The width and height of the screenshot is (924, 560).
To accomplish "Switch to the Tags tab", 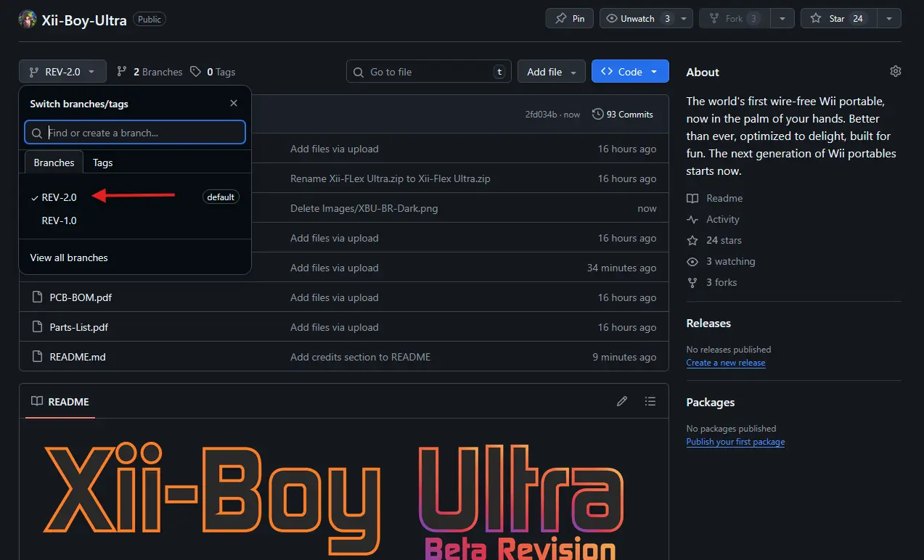I will 103,162.
